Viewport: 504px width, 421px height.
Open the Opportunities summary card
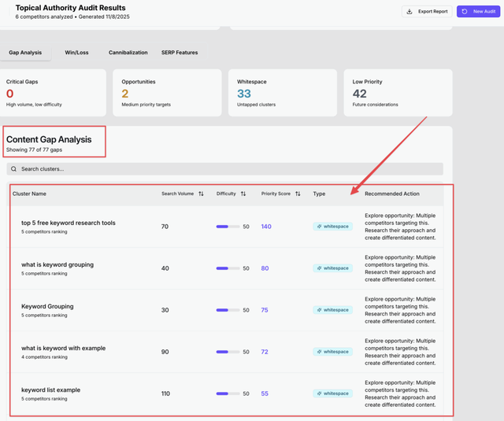(169, 93)
